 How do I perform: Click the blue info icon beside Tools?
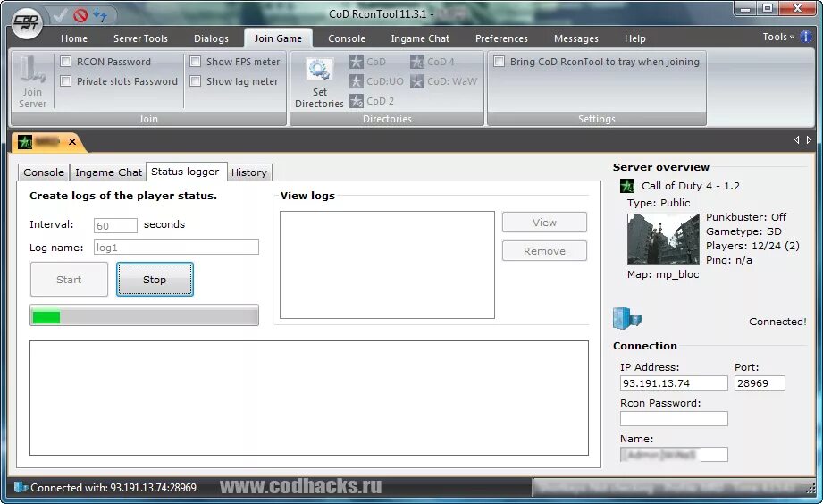click(x=806, y=37)
